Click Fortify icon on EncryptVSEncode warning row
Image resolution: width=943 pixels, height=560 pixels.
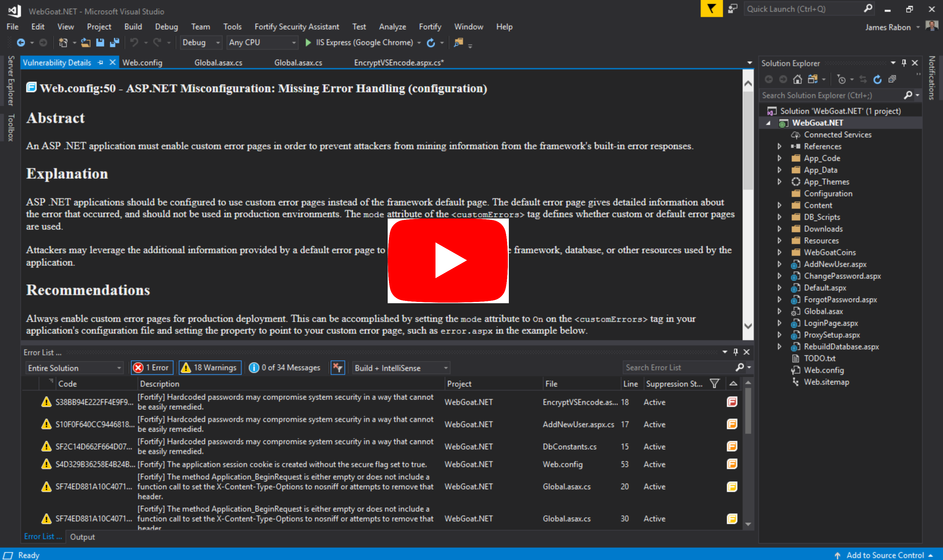731,402
